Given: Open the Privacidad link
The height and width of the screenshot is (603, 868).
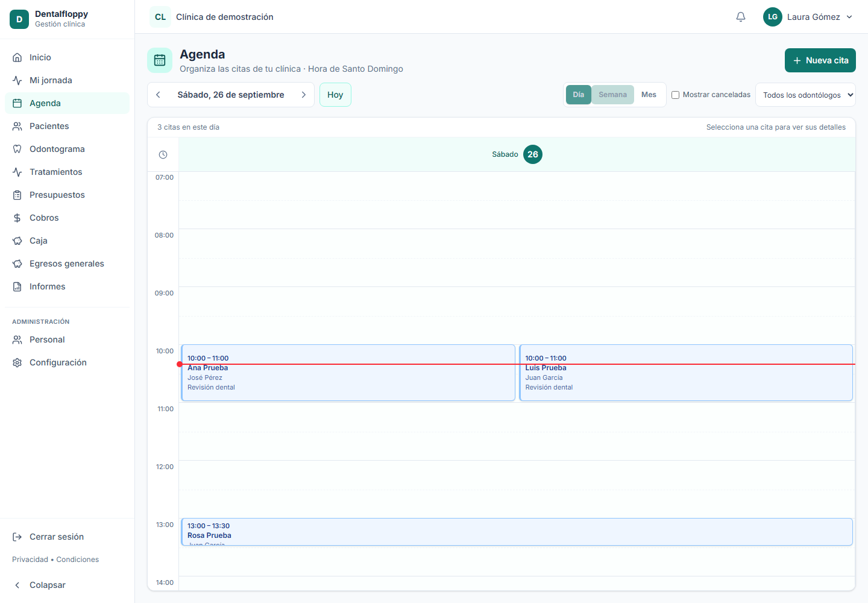Looking at the screenshot, I should [30, 560].
